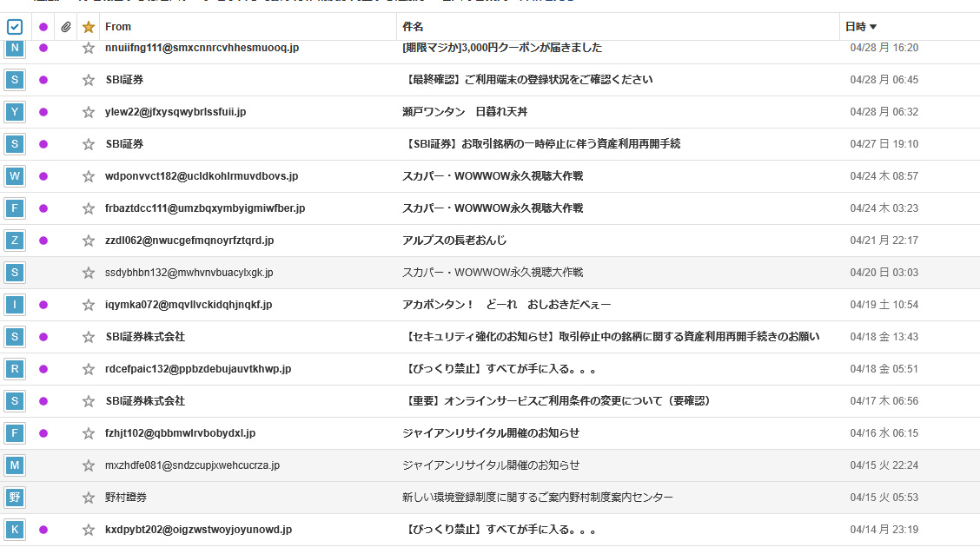This screenshot has width=980, height=554.
Task: Open the 日時 sort dropdown arrow
Action: (873, 27)
